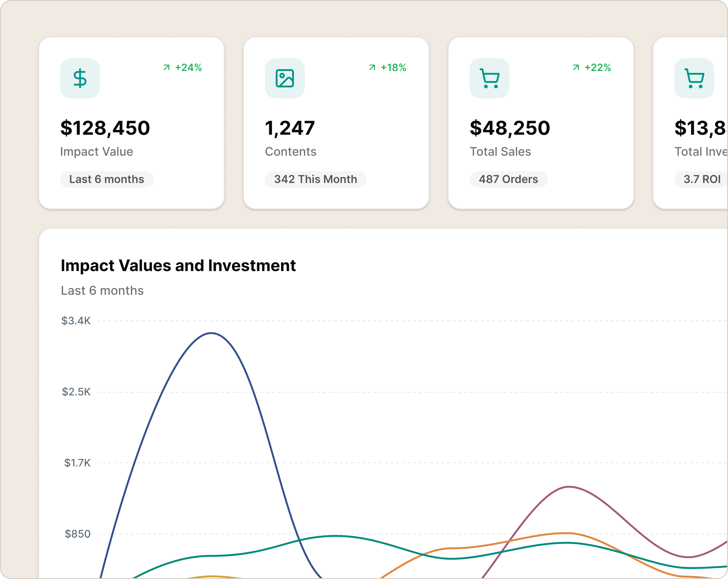Click the 487 Orders badge

[508, 179]
